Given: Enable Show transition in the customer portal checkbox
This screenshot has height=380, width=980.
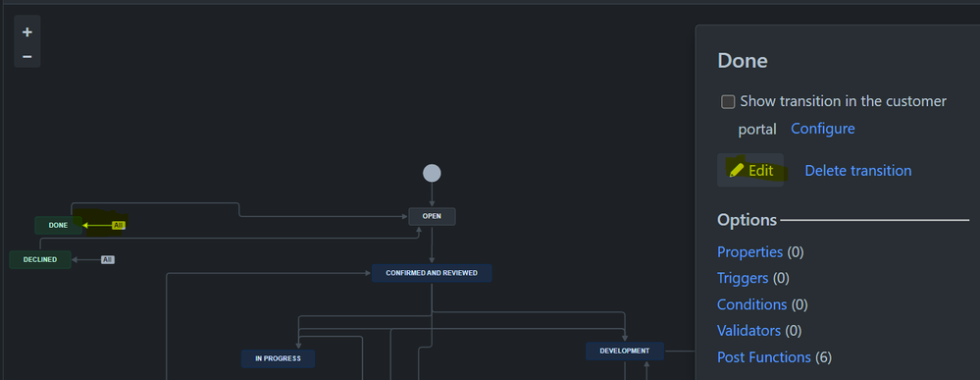Looking at the screenshot, I should pos(728,101).
